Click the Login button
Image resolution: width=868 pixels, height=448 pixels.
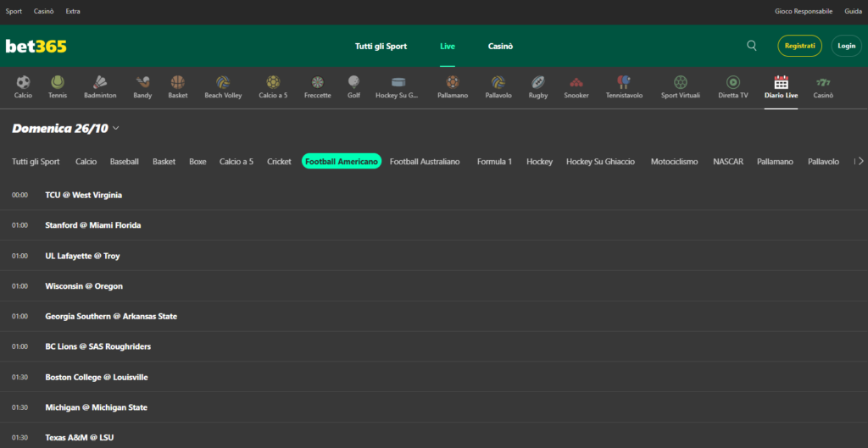(x=846, y=46)
